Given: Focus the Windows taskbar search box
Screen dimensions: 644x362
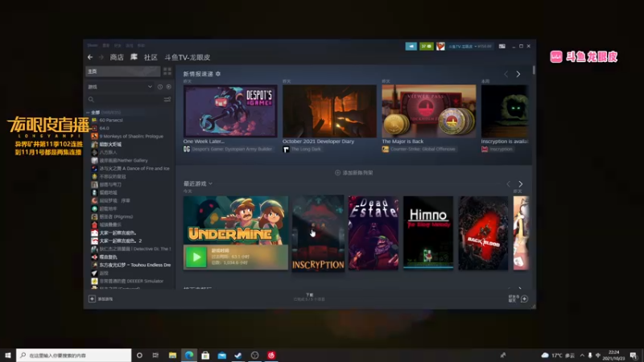Looking at the screenshot, I should pos(74,355).
